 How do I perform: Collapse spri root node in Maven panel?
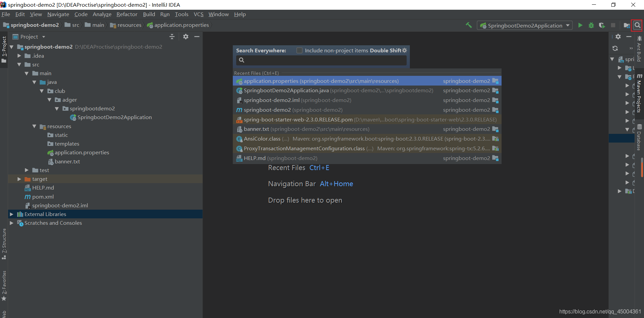pyautogui.click(x=612, y=59)
